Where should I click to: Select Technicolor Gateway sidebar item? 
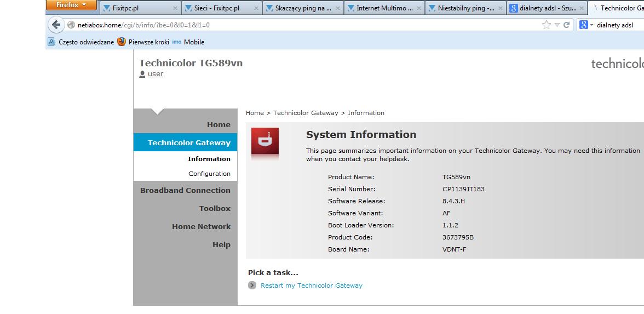click(185, 142)
